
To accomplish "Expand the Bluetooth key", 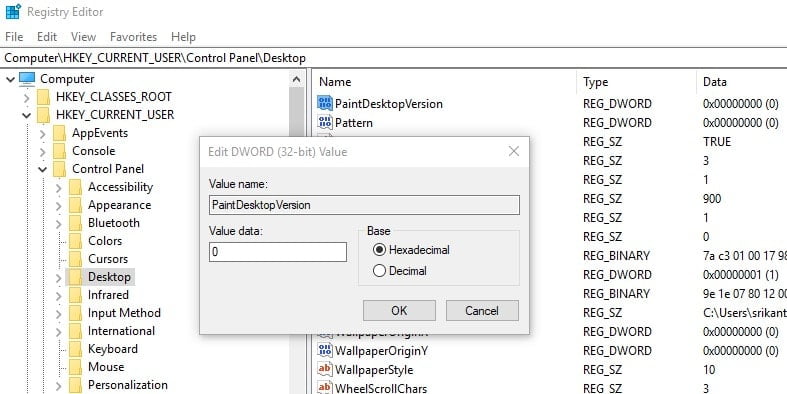I will pos(59,223).
